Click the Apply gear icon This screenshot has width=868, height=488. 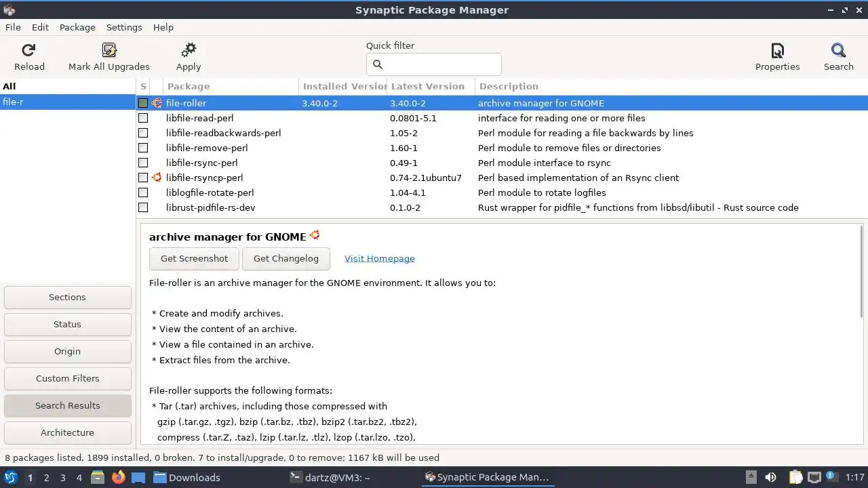pyautogui.click(x=189, y=50)
